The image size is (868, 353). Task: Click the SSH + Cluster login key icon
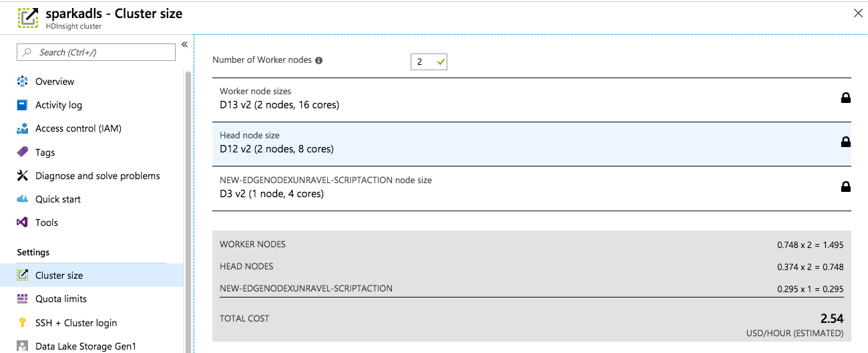23,323
